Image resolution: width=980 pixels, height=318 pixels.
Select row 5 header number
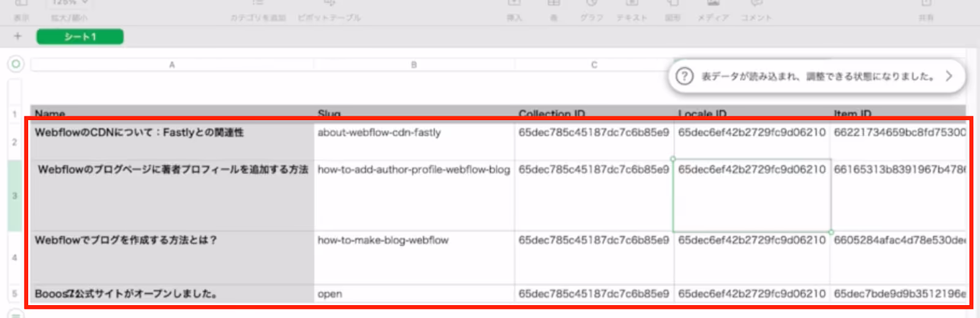(x=15, y=294)
